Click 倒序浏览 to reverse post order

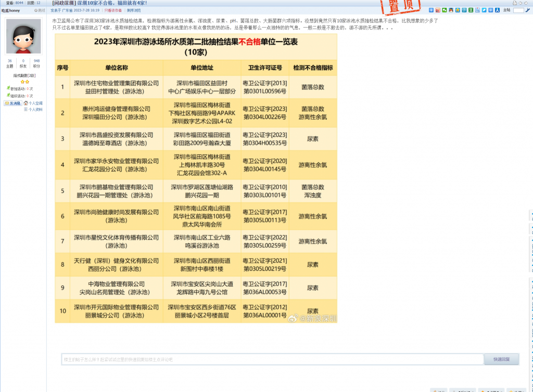click(x=134, y=10)
